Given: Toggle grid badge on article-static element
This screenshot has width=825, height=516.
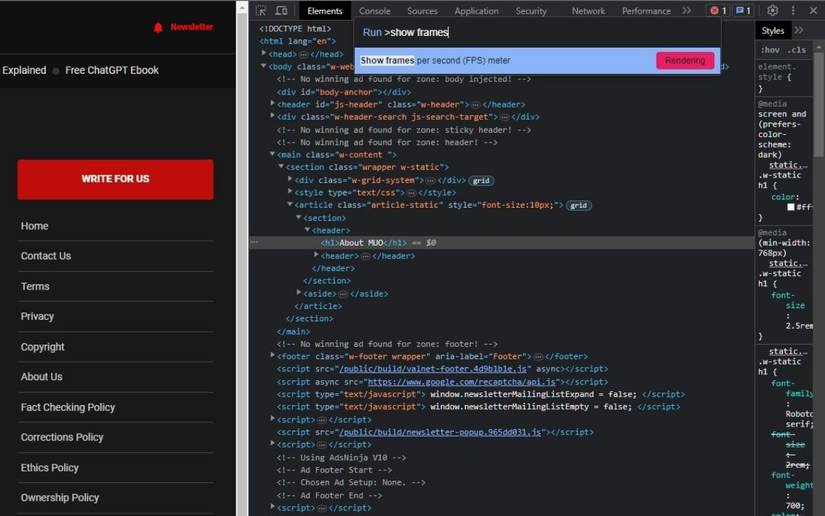Looking at the screenshot, I should point(579,206).
